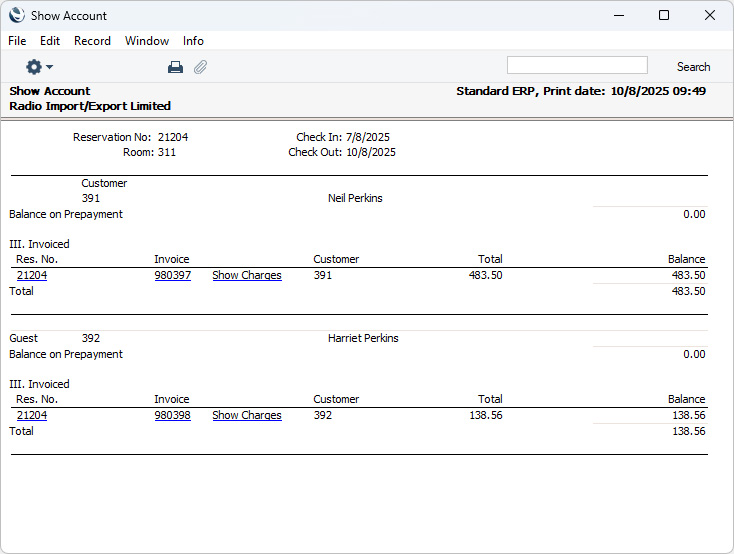Screen dimensions: 734x554
Task: Click Reservation No value 21204 in header
Action: click(x=173, y=137)
